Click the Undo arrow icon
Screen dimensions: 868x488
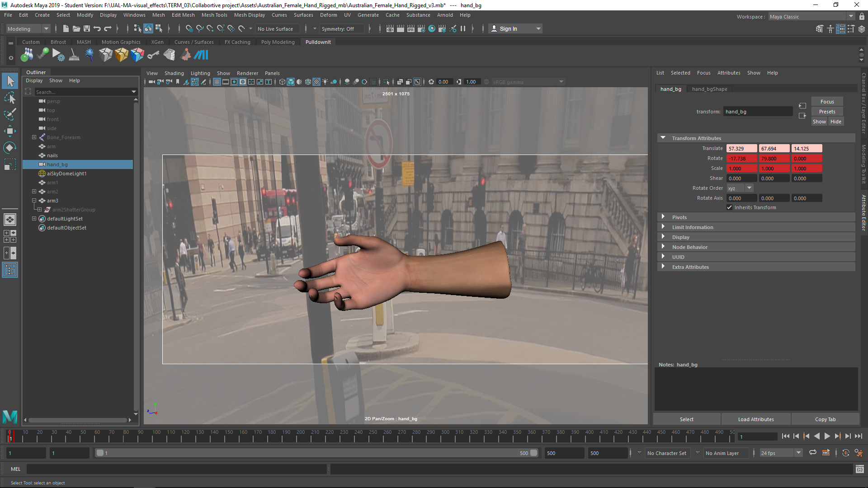pyautogui.click(x=97, y=28)
